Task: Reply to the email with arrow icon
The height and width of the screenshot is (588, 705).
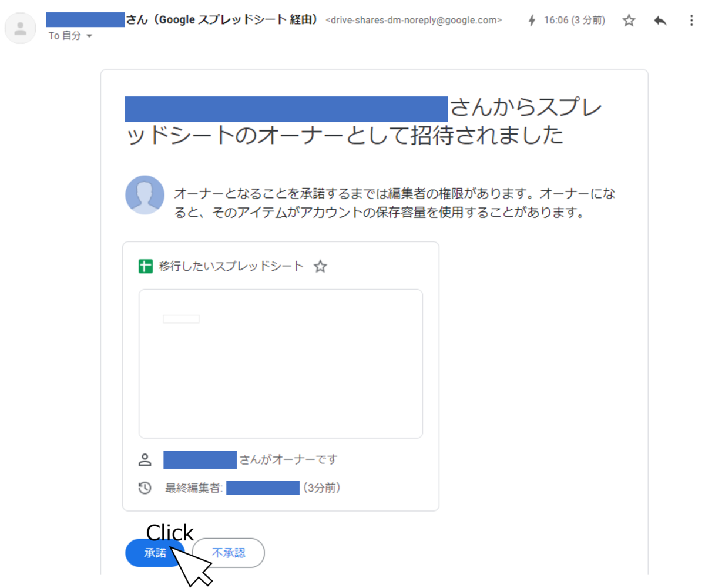Action: [x=660, y=21]
